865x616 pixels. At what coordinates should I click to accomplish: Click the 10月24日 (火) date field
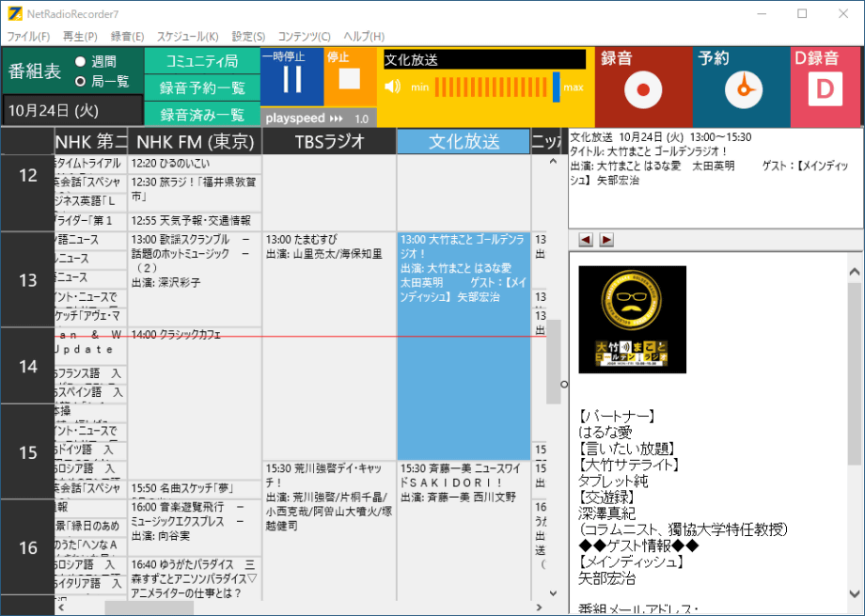coord(72,110)
